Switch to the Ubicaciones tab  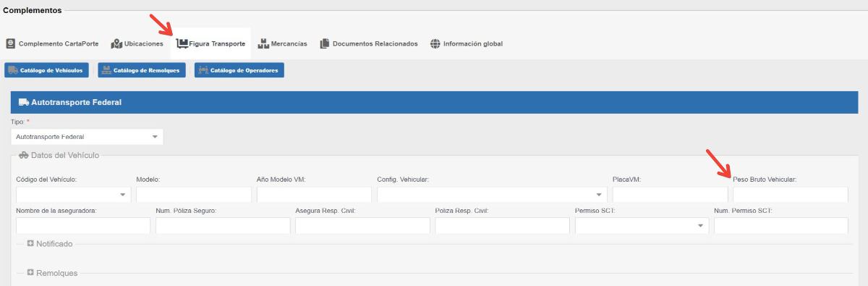coord(137,43)
